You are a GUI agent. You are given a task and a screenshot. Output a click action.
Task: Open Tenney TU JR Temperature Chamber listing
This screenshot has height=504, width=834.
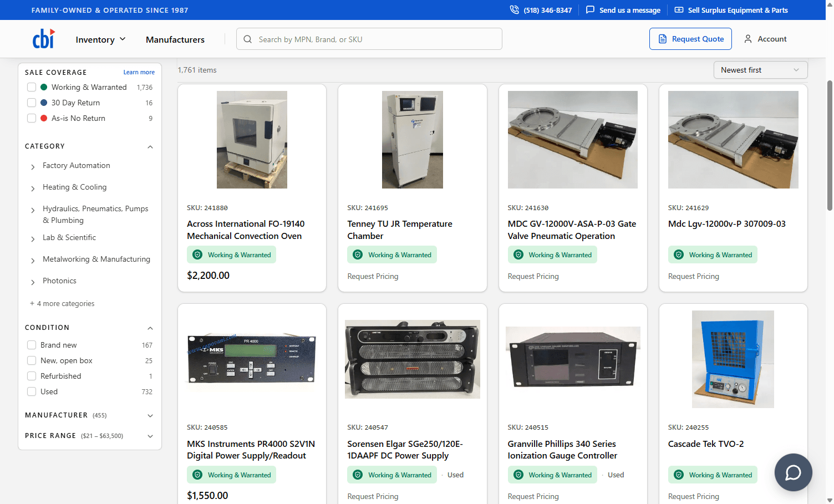tap(400, 230)
